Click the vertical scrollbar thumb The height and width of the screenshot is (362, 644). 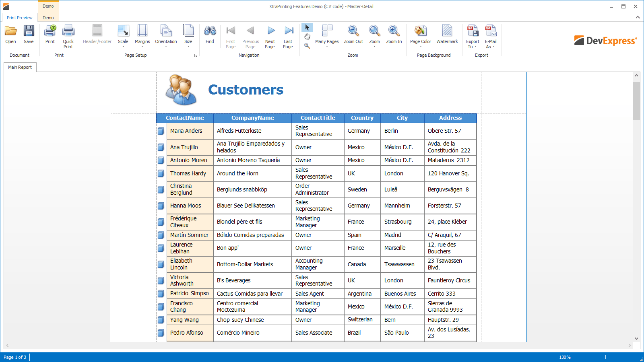click(x=636, y=101)
